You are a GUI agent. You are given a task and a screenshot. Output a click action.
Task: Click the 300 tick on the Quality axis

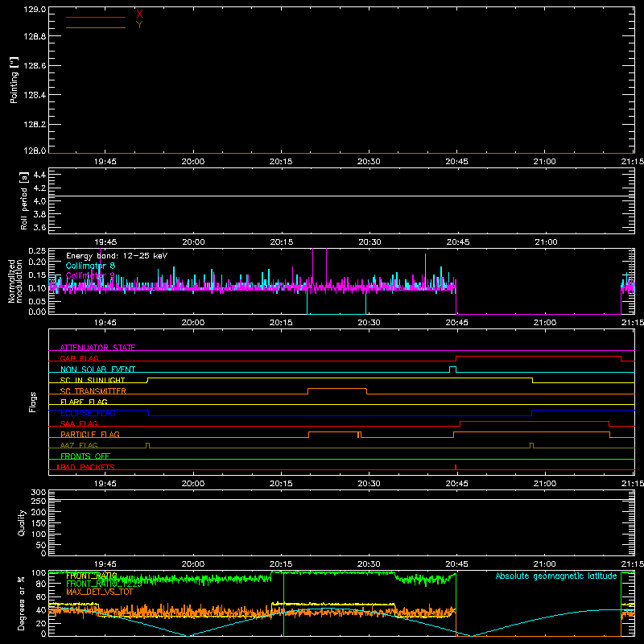pyautogui.click(x=39, y=493)
